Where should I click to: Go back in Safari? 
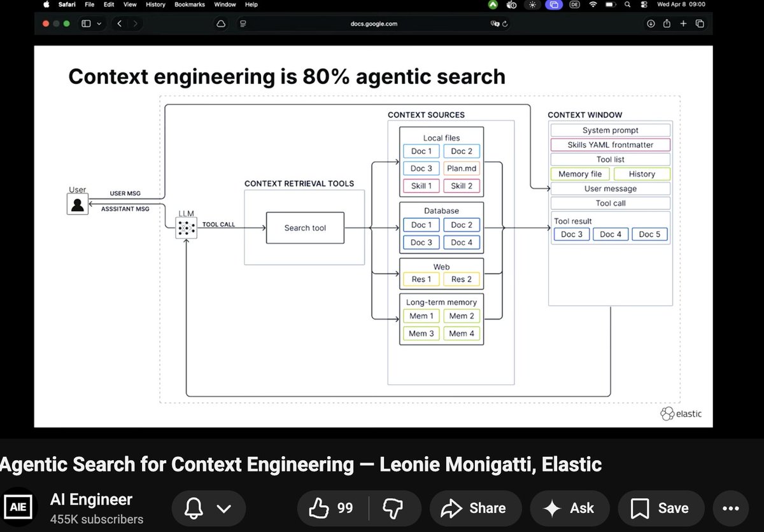click(x=120, y=24)
